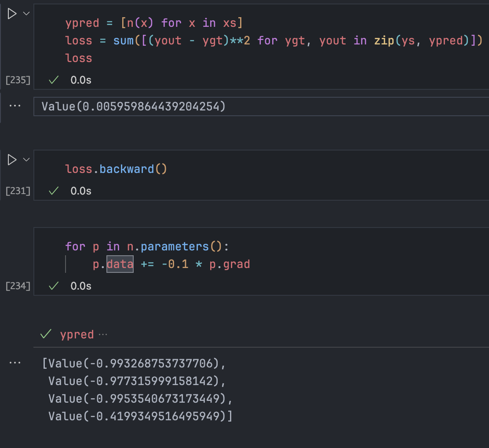Expand run options beside the loss.backward() cell
The image size is (489, 448).
point(26,159)
